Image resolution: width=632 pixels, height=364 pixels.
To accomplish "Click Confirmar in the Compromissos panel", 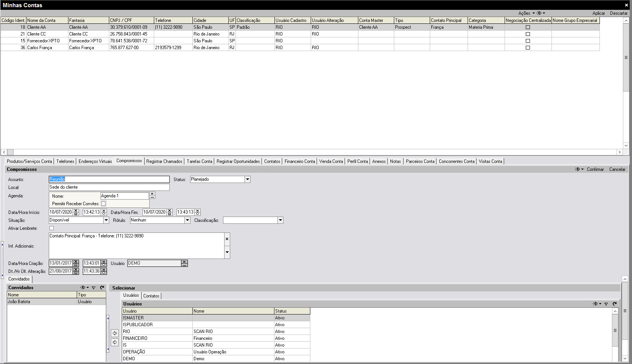I will coord(595,169).
